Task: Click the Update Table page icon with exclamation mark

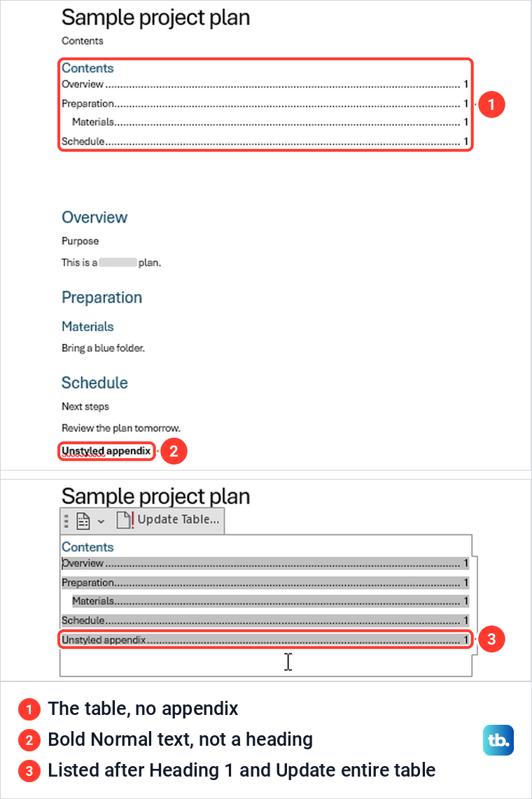Action: coord(125,520)
